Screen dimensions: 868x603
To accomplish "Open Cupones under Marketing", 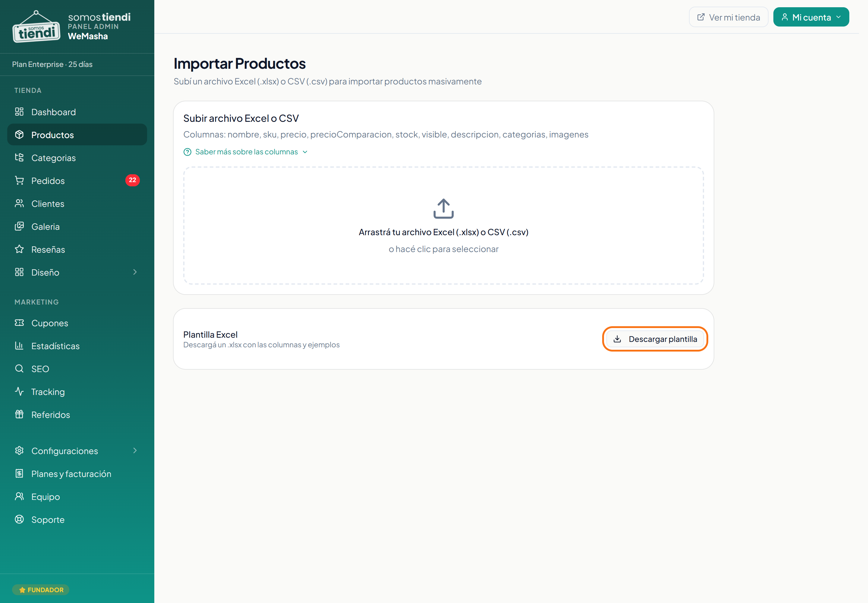I will click(77, 323).
